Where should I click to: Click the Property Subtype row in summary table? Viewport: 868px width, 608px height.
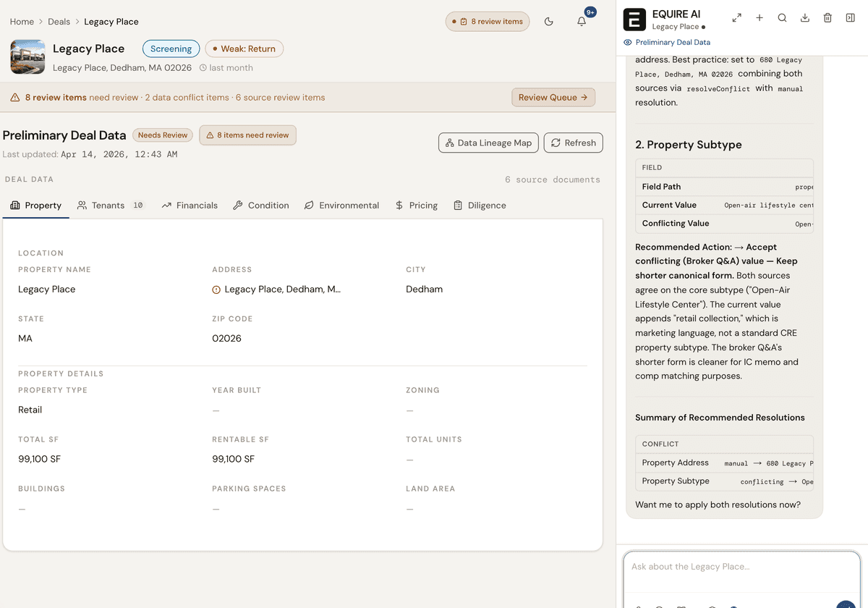724,481
